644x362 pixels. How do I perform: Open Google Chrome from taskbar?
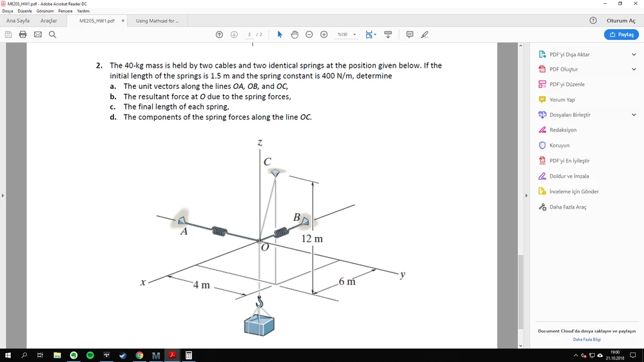pyautogui.click(x=139, y=356)
